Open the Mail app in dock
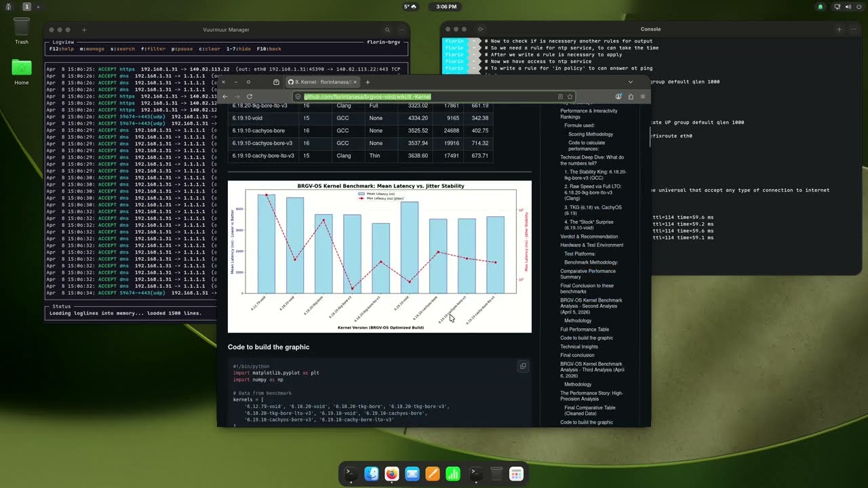The width and height of the screenshot is (868, 488). [412, 474]
